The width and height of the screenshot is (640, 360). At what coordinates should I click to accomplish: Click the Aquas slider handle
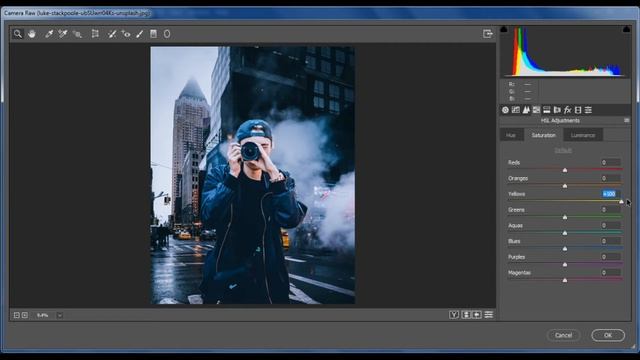tap(565, 233)
